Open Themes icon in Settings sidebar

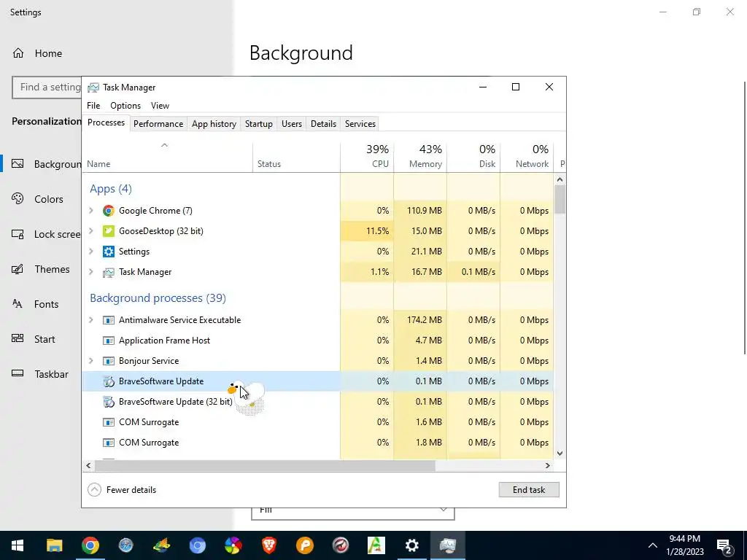[x=18, y=269]
